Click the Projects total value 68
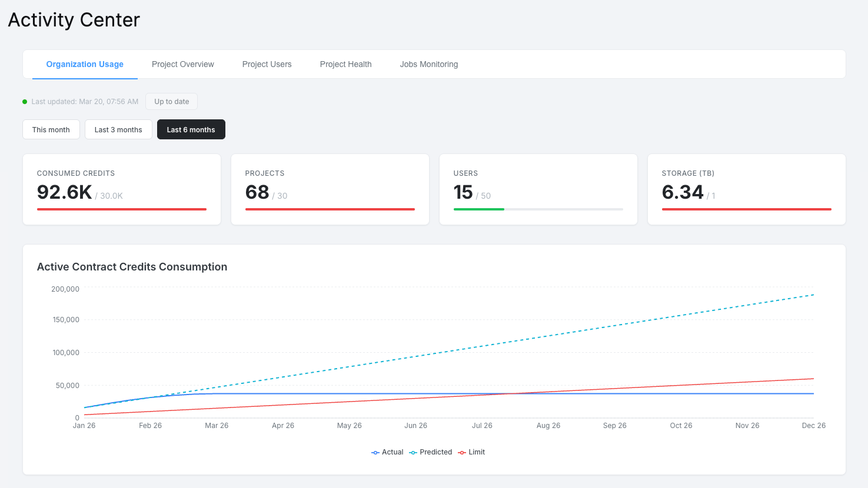The height and width of the screenshot is (488, 868). pyautogui.click(x=257, y=192)
